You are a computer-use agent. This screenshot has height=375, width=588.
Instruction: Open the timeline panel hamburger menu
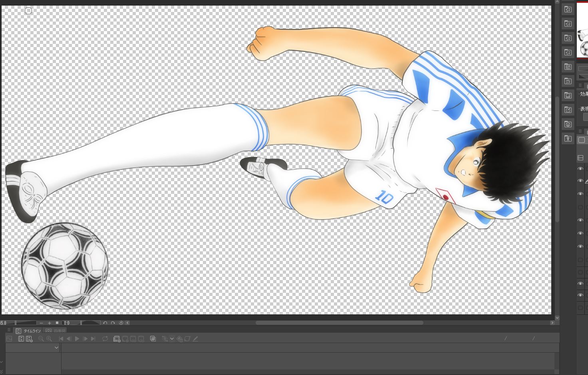coord(9,330)
